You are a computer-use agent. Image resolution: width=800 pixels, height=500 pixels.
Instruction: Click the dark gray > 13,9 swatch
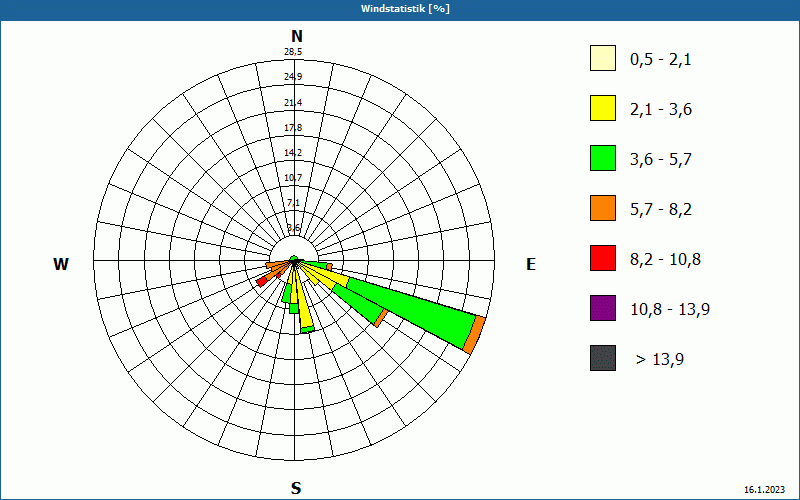(x=603, y=358)
